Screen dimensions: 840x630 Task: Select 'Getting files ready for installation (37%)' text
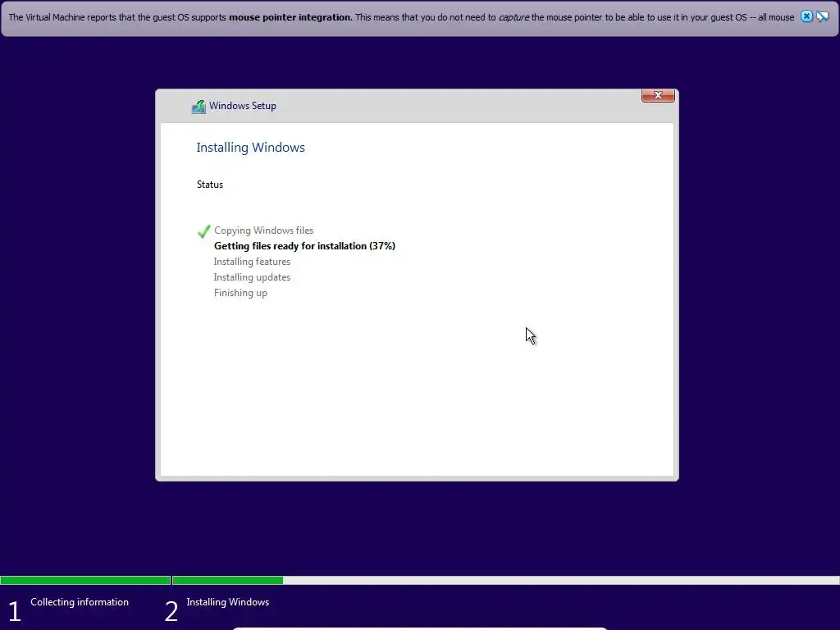pyautogui.click(x=304, y=246)
